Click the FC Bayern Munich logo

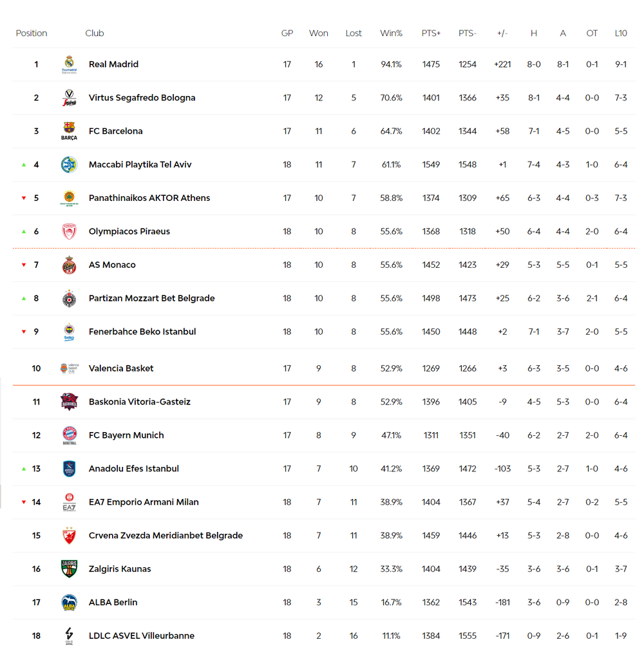(x=69, y=435)
